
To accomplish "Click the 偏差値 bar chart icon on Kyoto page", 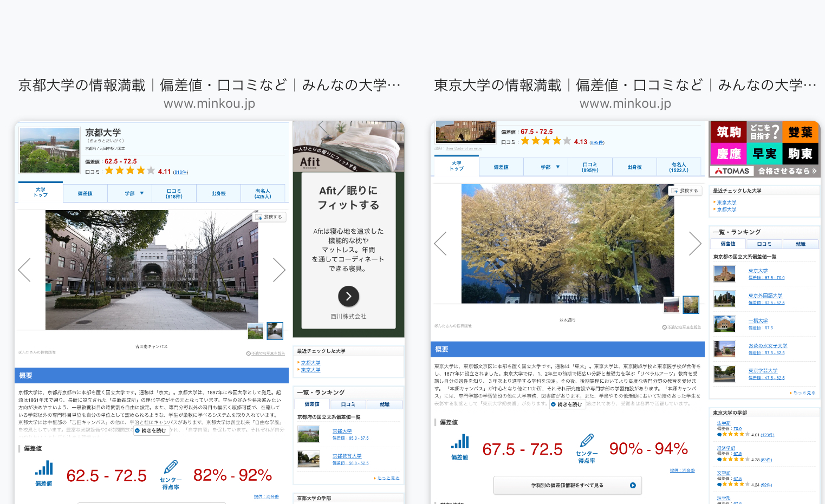I will click(x=44, y=468).
